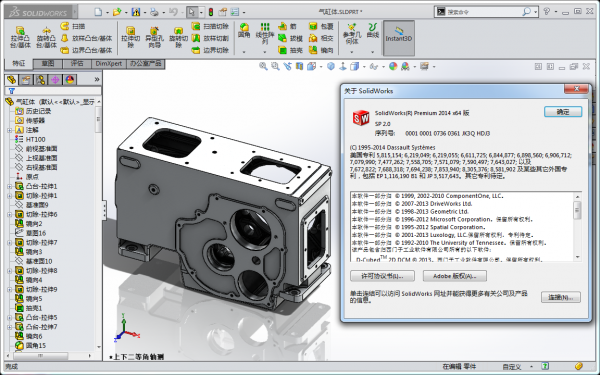Toggle the rebuild traffic light icon
Viewport: 600px width, 375px height.
(210, 12)
